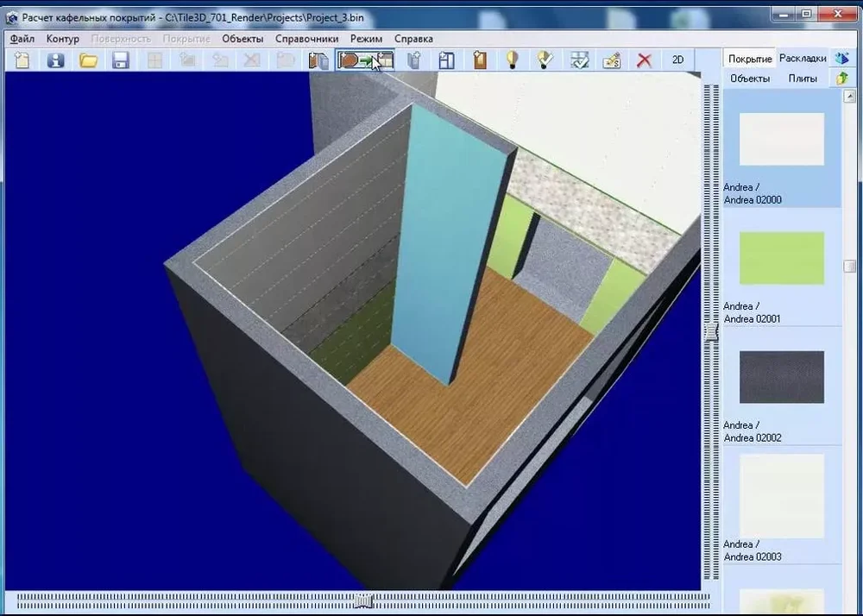Screen dimensions: 863x616
Task: Click the single light bulb icon
Action: click(513, 60)
